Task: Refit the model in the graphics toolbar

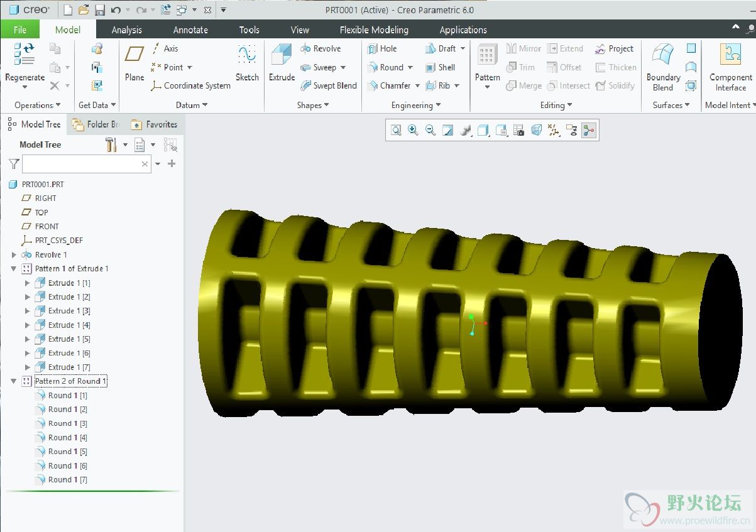Action: point(396,130)
